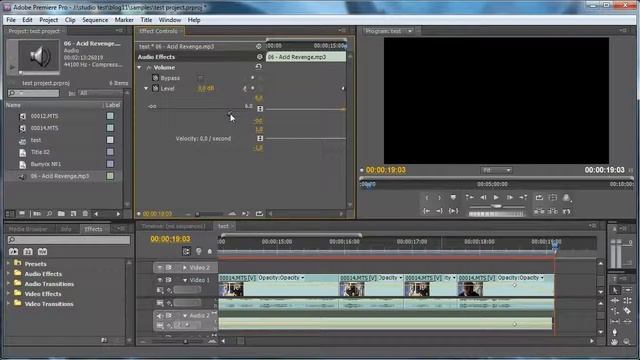
Task: Click the Go to Previous Edit Point button
Action: [x=469, y=198]
